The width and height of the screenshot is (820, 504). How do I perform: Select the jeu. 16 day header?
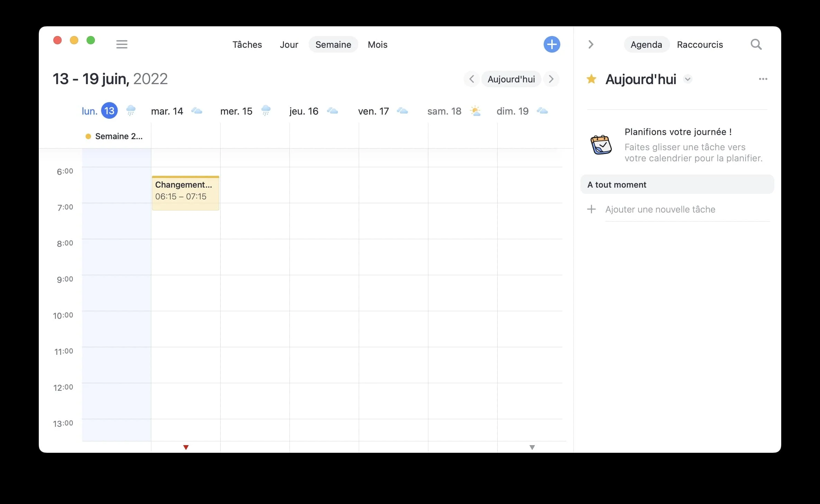coord(304,111)
